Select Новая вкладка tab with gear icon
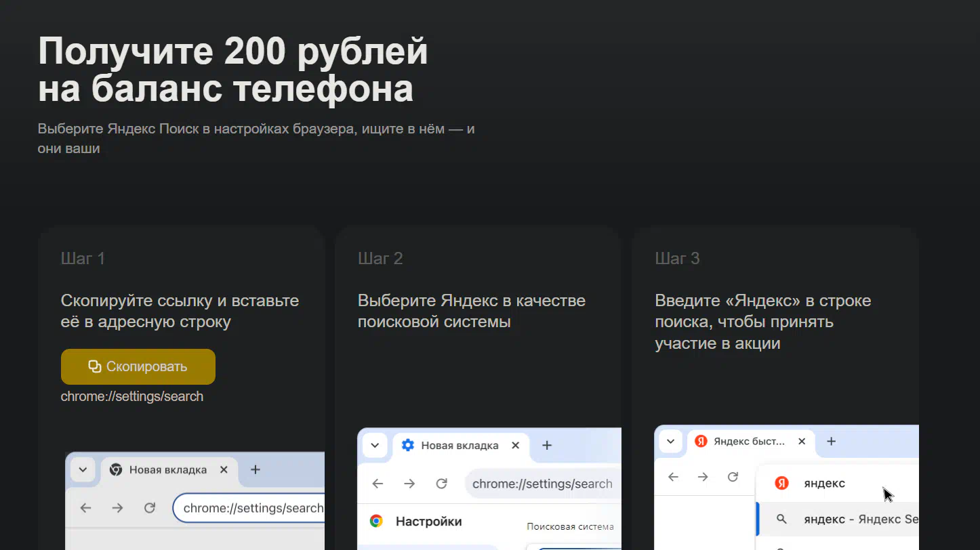980x550 pixels. pyautogui.click(x=460, y=446)
